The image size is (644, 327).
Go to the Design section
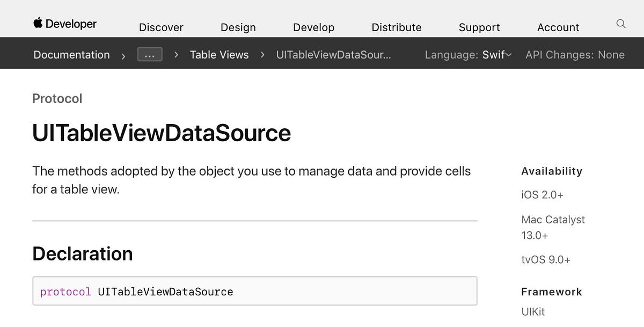point(238,27)
